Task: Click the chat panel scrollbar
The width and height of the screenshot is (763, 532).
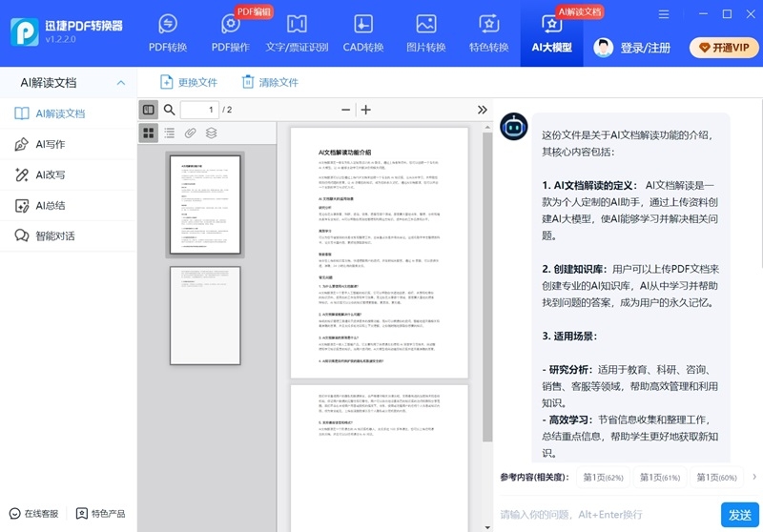Action: 760,183
